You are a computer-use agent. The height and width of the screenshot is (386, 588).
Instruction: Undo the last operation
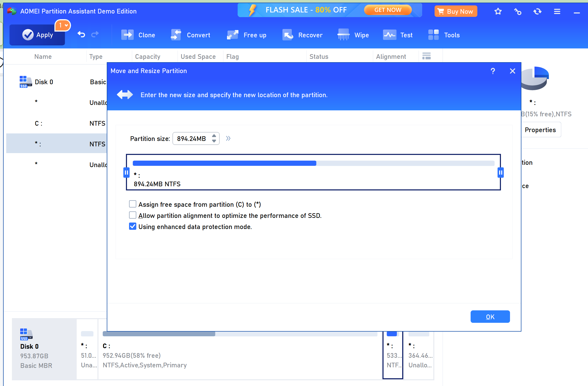[81, 34]
